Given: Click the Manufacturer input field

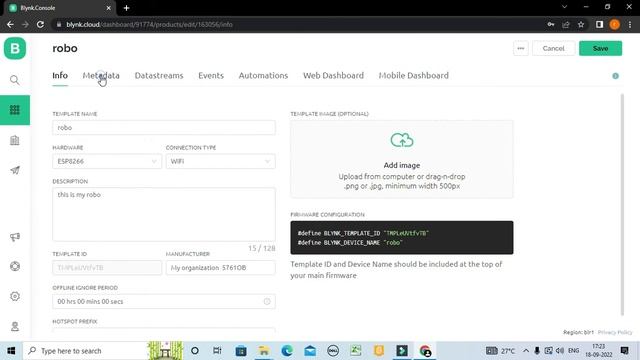Looking at the screenshot, I should (x=220, y=268).
